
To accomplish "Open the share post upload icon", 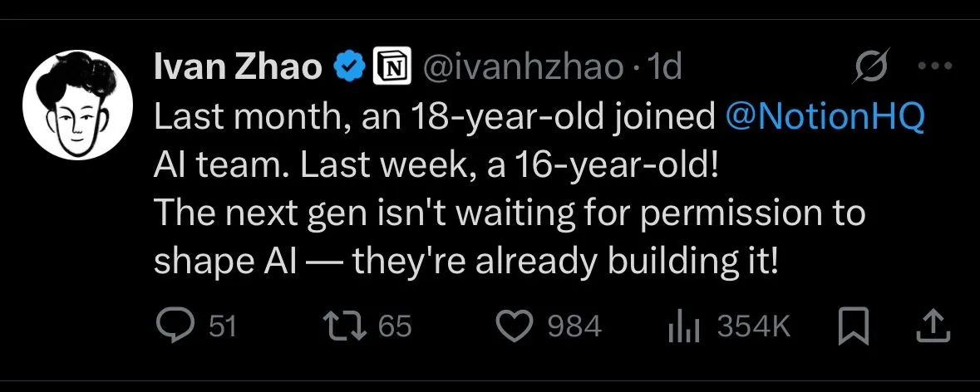I will 933,326.
